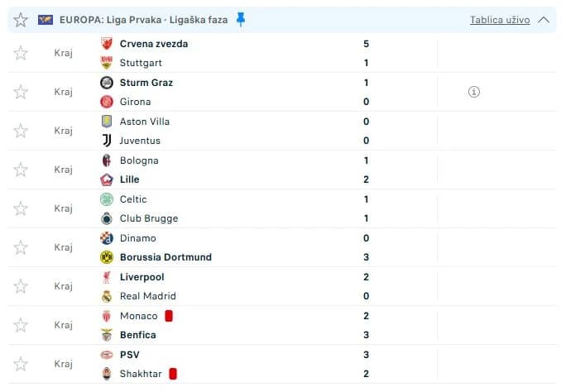
Task: Click the PSV team name
Action: click(130, 355)
